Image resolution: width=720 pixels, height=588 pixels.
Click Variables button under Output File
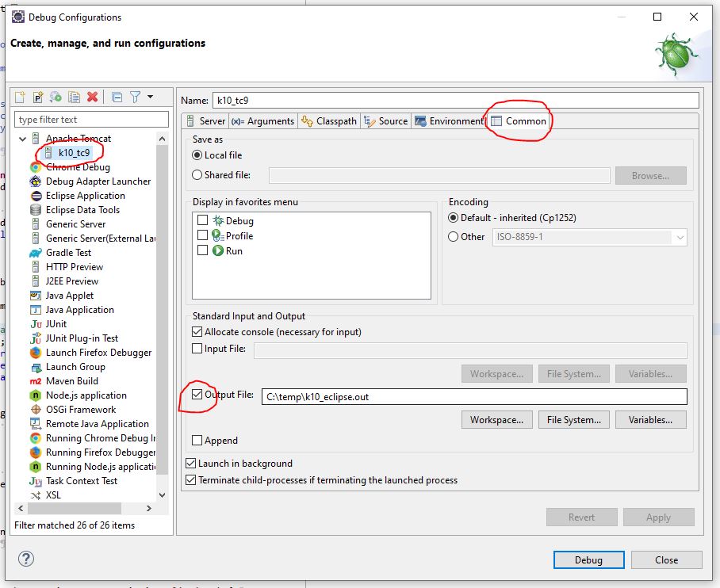pos(651,419)
